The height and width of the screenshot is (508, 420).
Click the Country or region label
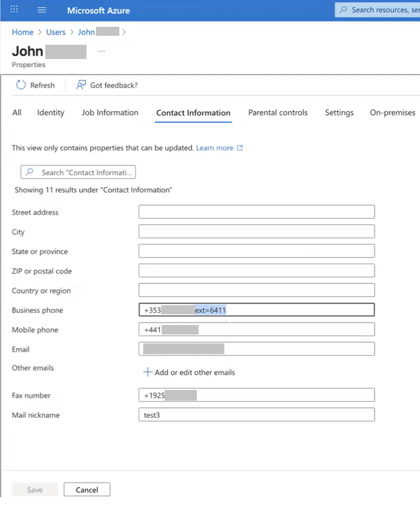[x=41, y=290]
